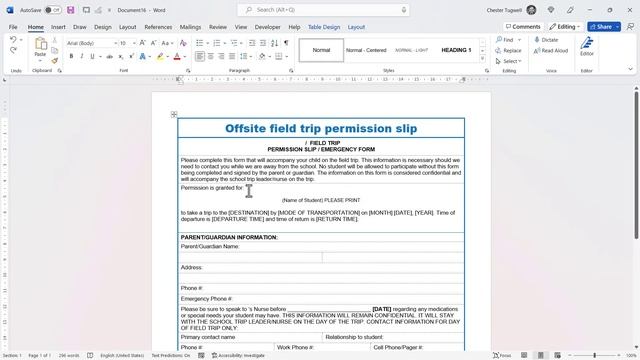Viewport: 640px width, 360px height.
Task: Expand the bullets list dropdown
Action: (x=207, y=43)
